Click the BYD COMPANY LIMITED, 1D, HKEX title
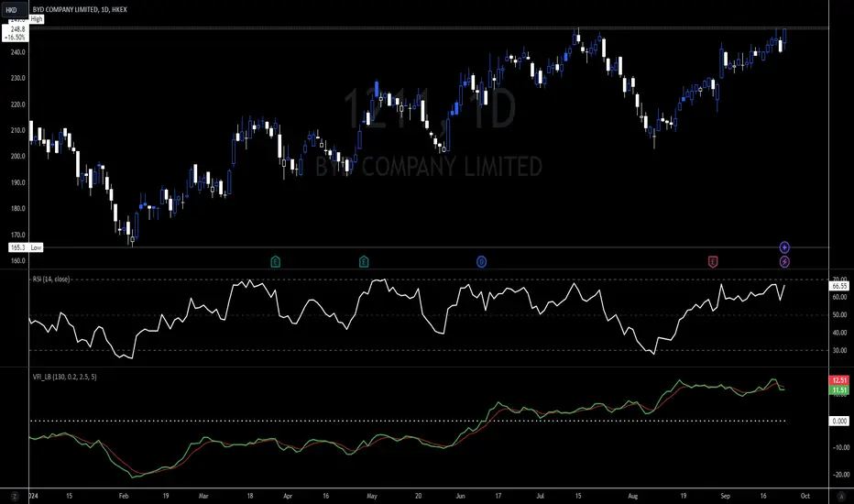Image resolution: width=854 pixels, height=504 pixels. coord(80,9)
